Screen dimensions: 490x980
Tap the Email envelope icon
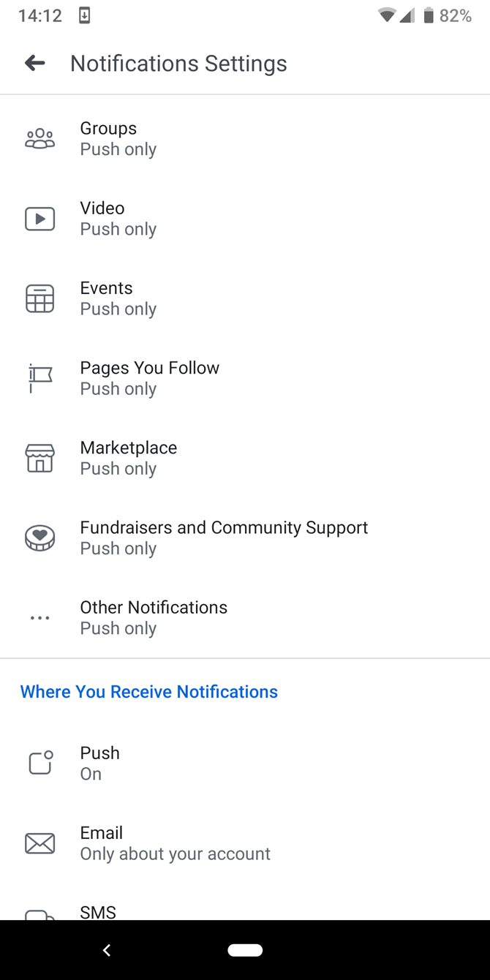39,843
